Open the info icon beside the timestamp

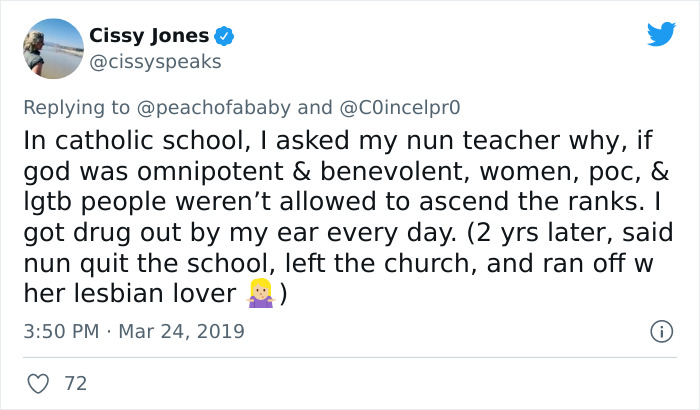coord(660,330)
